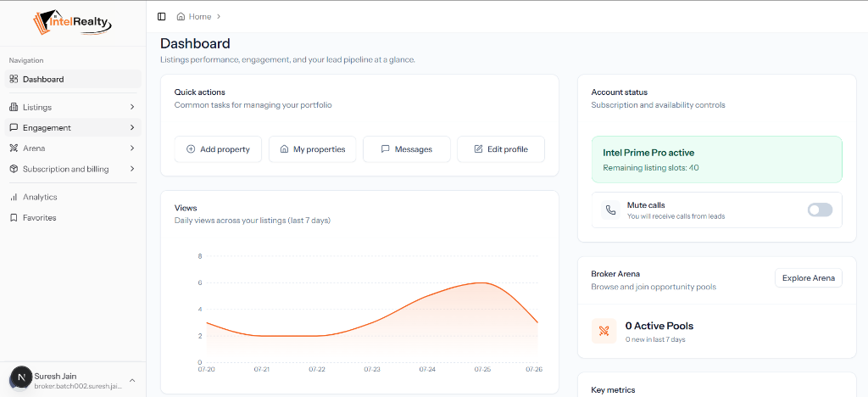Viewport: 868px width, 397px height.
Task: Expand the Arena submenu chevron
Action: (131, 148)
